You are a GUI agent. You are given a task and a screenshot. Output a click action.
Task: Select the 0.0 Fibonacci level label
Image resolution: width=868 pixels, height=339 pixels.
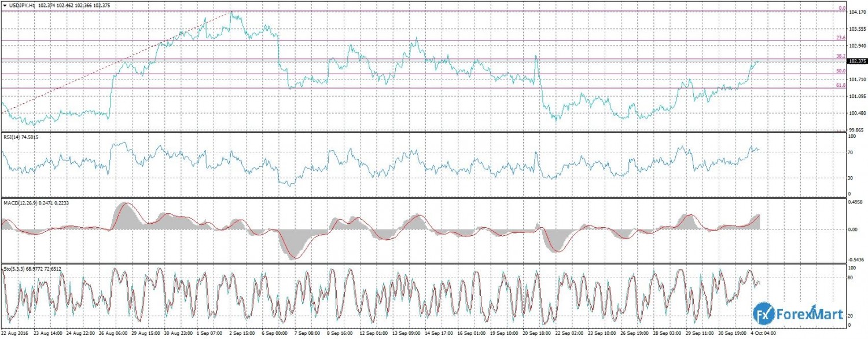coord(843,8)
